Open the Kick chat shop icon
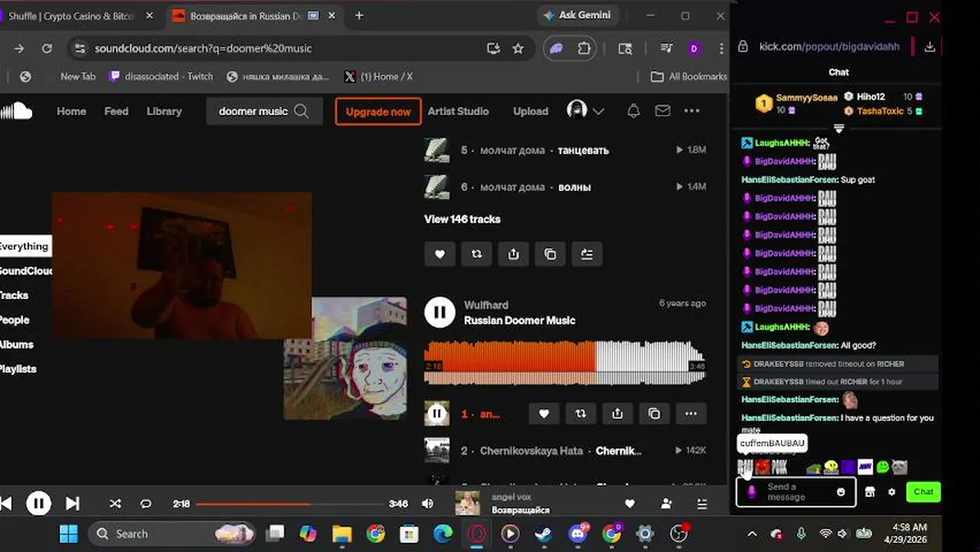980x552 pixels. coord(870,492)
